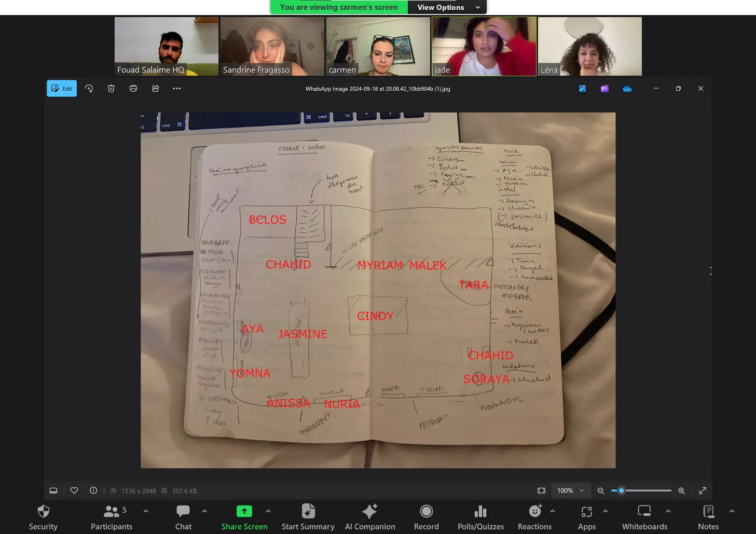The image size is (756, 534).
Task: Click the shared notebook sketch image
Action: coord(378,290)
